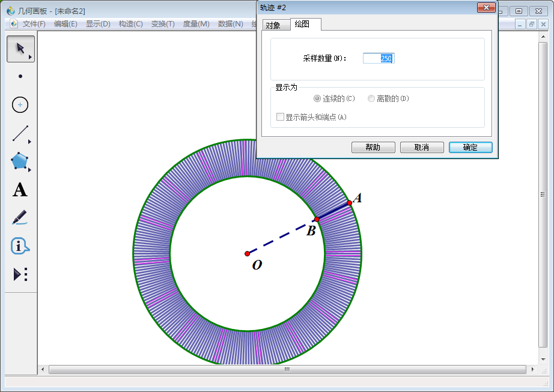554x392 pixels.
Task: Restore the inner document window
Action: [531, 25]
